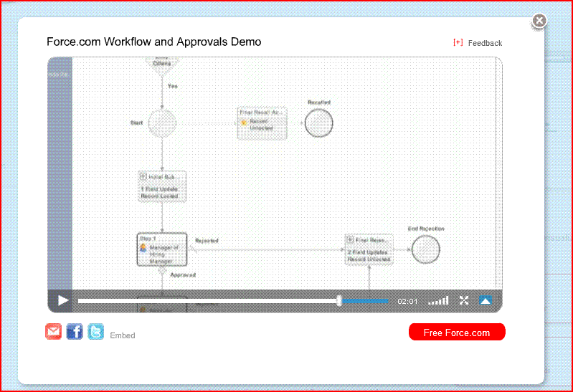This screenshot has width=573, height=392.
Task: Select the Step 1 approval node
Action: (x=162, y=249)
